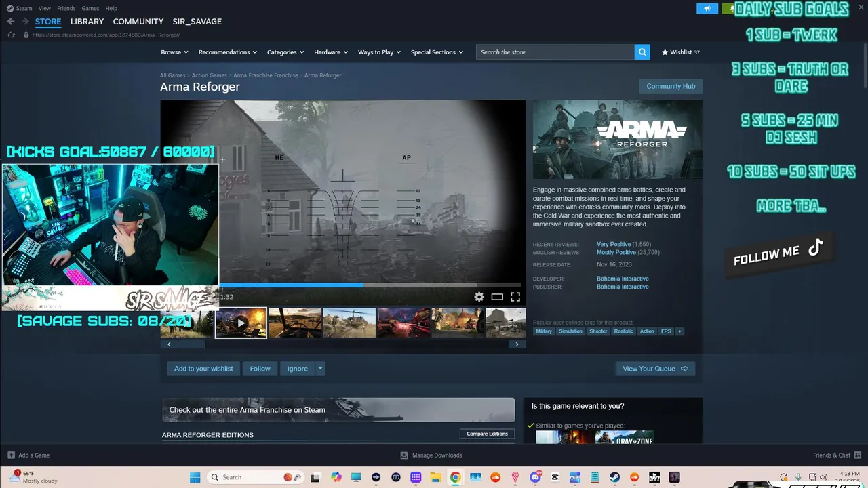
Task: Click Compare Editions button
Action: click(x=487, y=434)
